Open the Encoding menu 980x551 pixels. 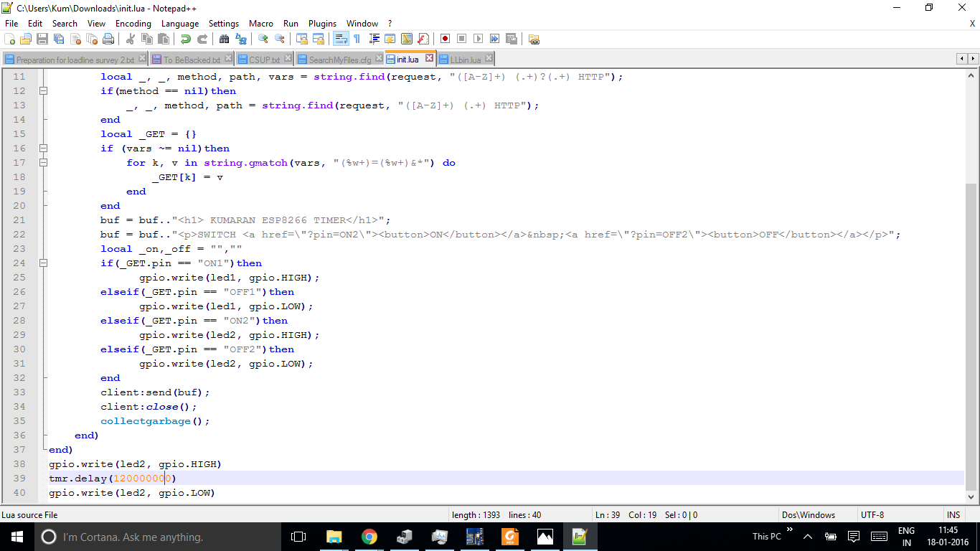pos(133,24)
